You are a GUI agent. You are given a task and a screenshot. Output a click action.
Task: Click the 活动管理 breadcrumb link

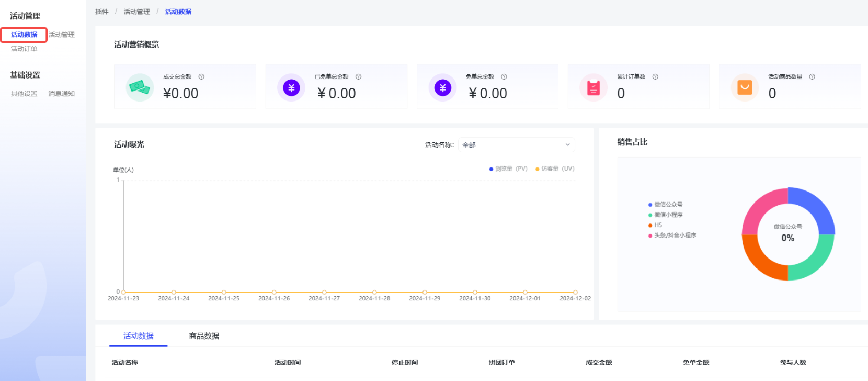click(x=136, y=12)
